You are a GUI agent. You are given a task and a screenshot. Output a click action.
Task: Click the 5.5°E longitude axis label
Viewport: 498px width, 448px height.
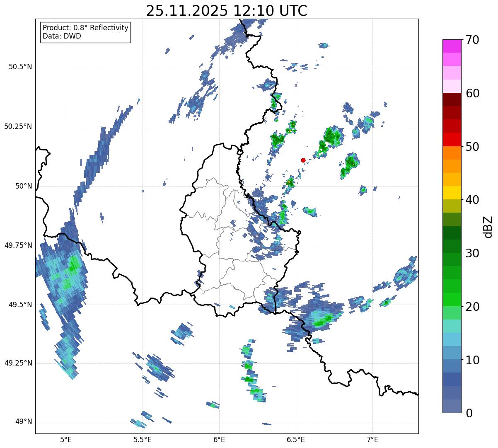pyautogui.click(x=143, y=439)
